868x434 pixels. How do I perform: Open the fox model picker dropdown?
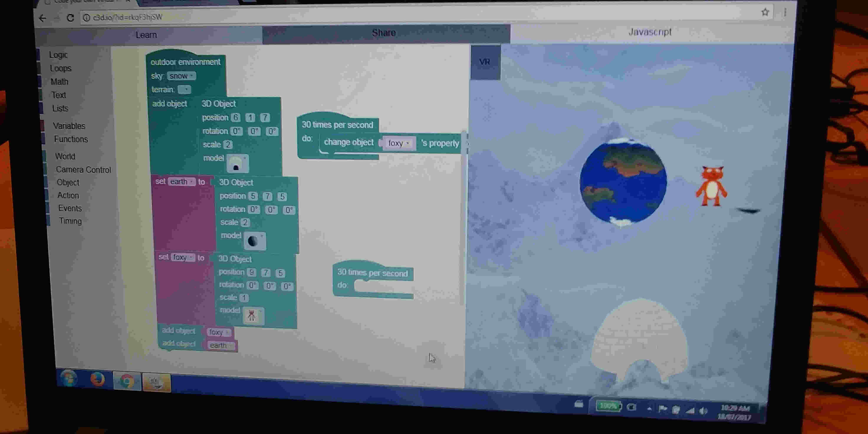pyautogui.click(x=253, y=315)
